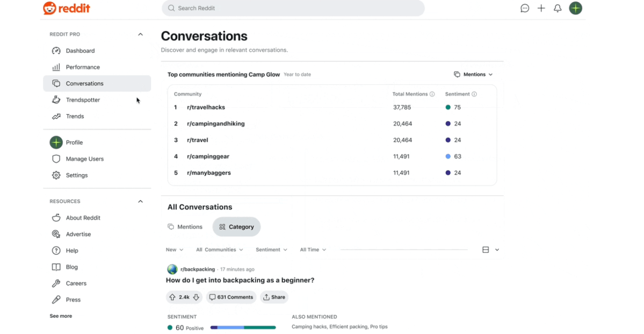Click the Reddit logo in header
Image resolution: width=644 pixels, height=334 pixels.
coord(67,8)
